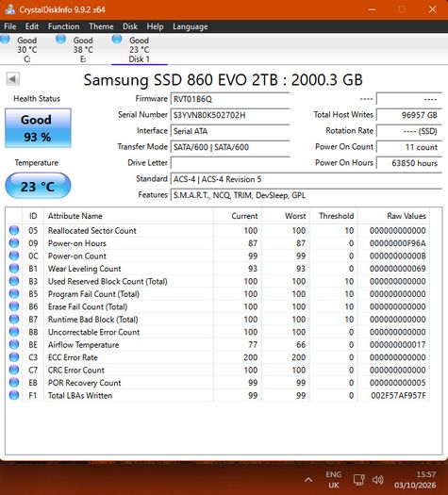Click the Good 93 % health status button
This screenshot has height=495, width=448.
click(38, 128)
